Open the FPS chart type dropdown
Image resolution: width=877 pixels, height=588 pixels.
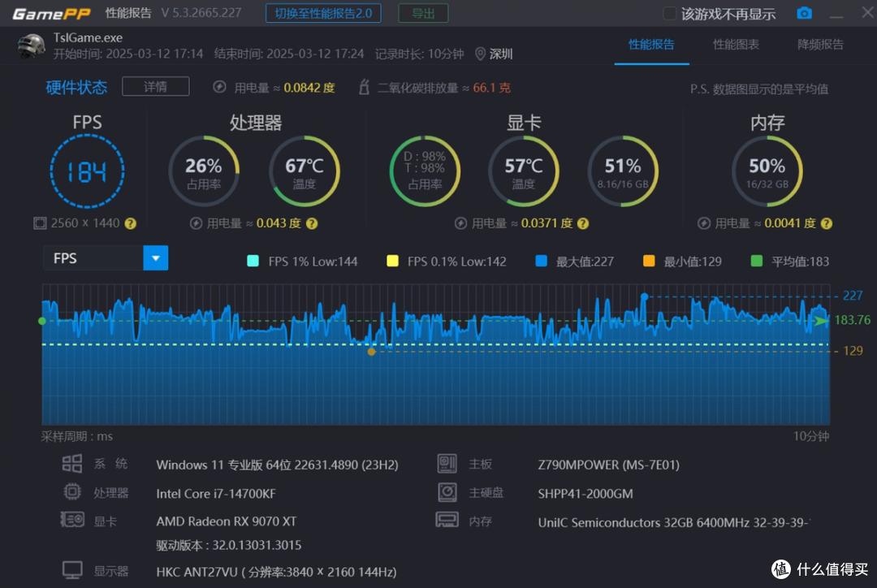106,258
